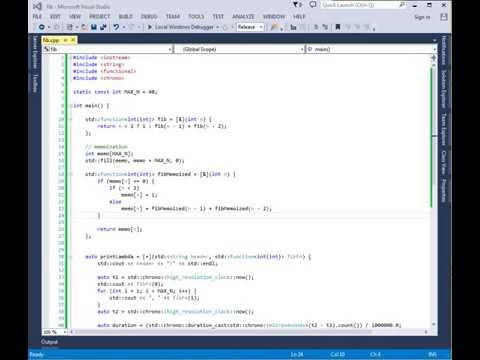
Task: Open the Release configuration dropdown
Action: tap(250, 27)
